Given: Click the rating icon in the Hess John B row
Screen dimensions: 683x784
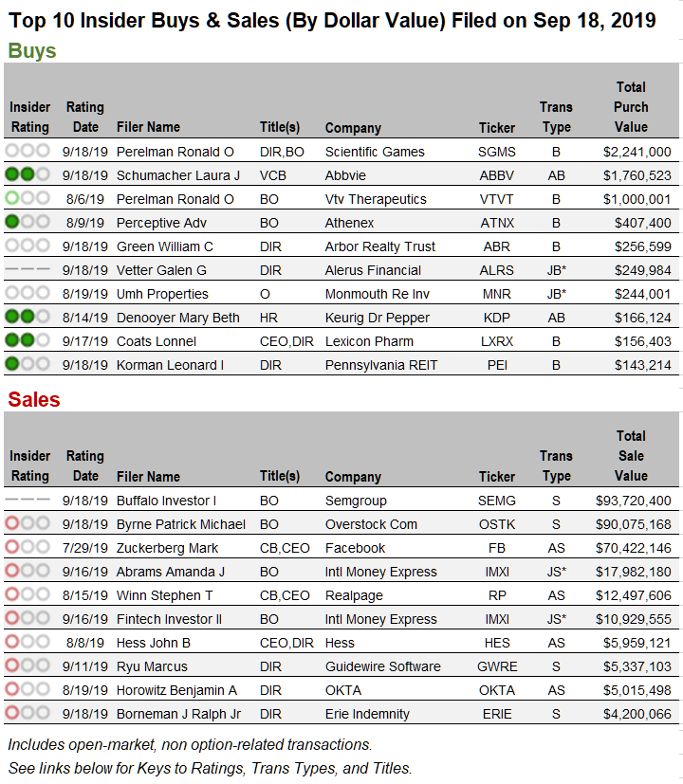Looking at the screenshot, I should [28, 642].
